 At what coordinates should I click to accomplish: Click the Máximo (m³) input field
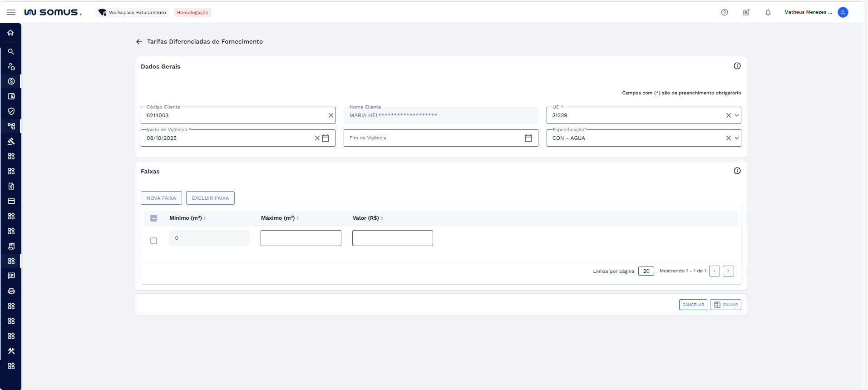pos(301,238)
